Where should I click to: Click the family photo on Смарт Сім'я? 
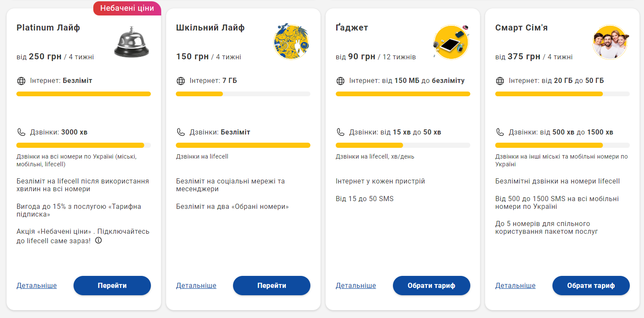[x=610, y=42]
